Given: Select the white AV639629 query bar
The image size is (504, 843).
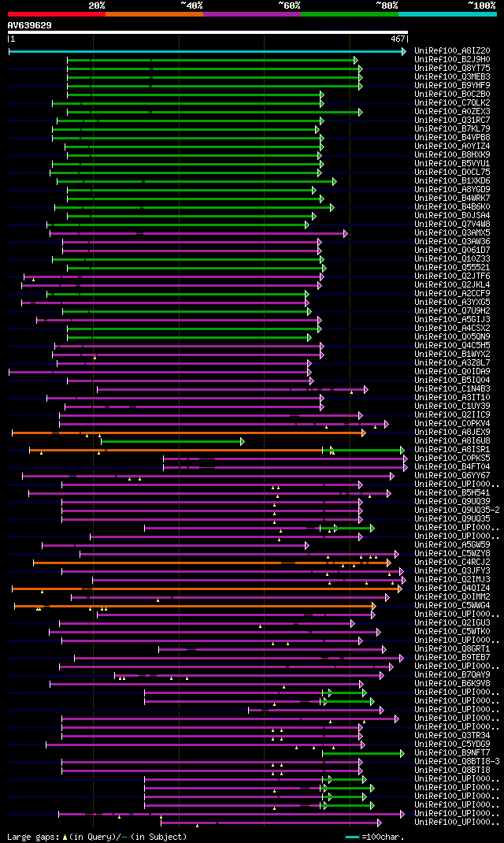Looking at the screenshot, I should (208, 32).
